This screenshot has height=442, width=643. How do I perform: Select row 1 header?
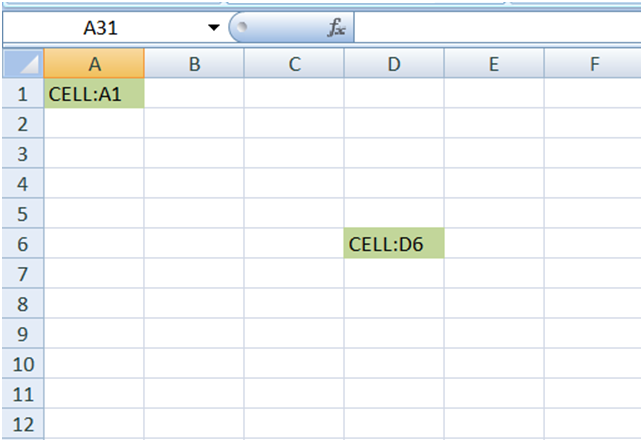tap(24, 94)
